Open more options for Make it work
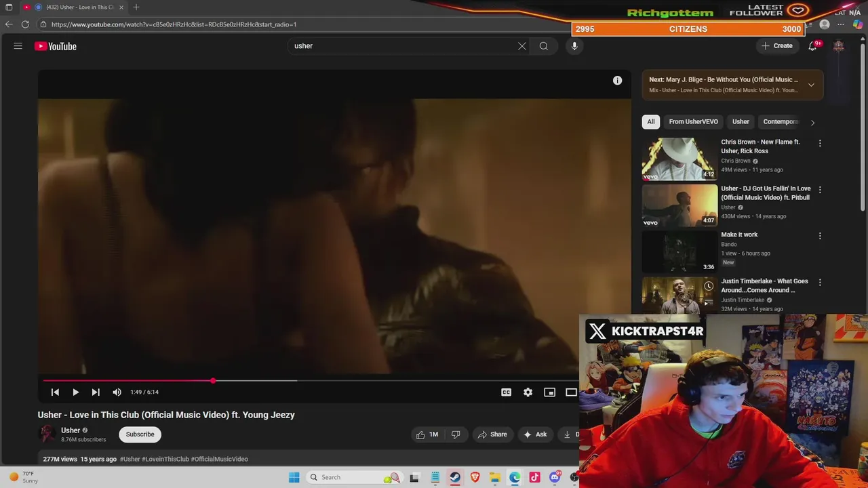Screen dimensions: 868x488 click(820, 236)
